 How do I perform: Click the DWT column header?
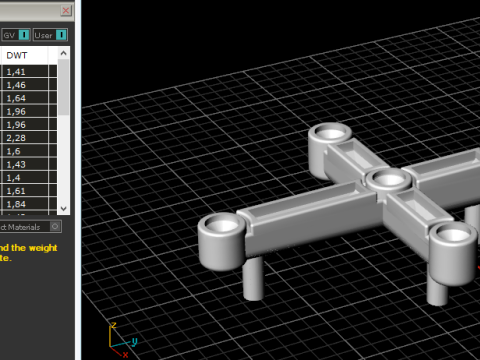point(24,55)
